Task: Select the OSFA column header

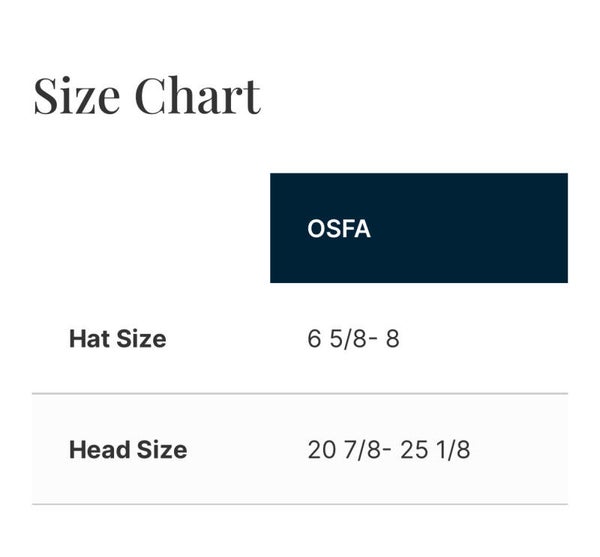Action: click(339, 228)
